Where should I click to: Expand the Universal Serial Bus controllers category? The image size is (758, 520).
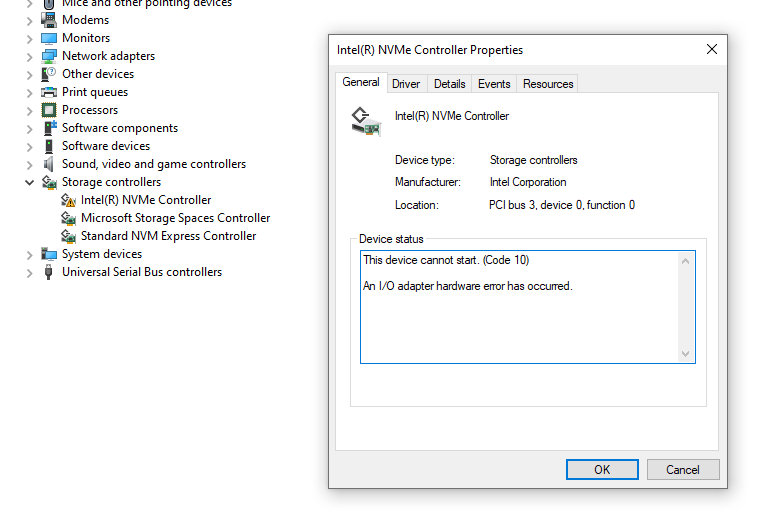[29, 273]
